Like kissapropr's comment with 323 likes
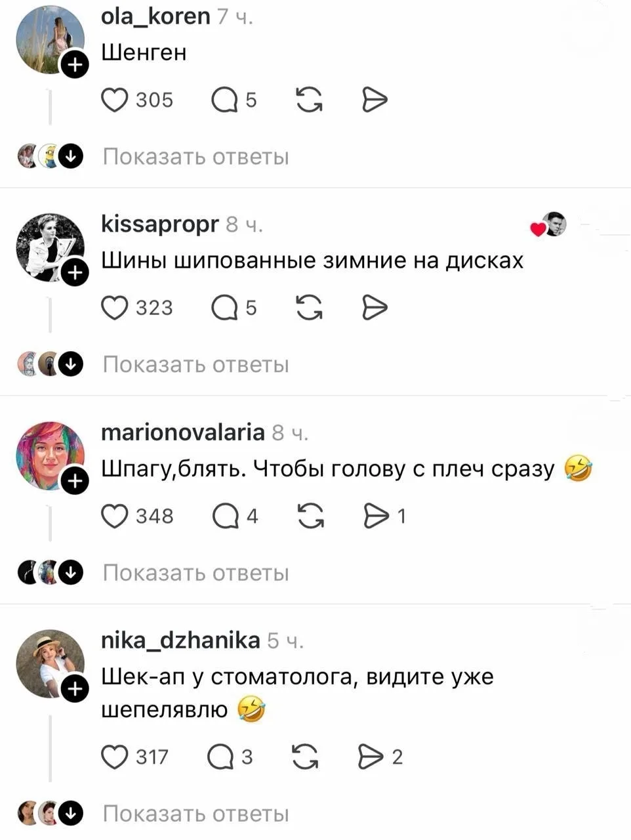 point(115,308)
